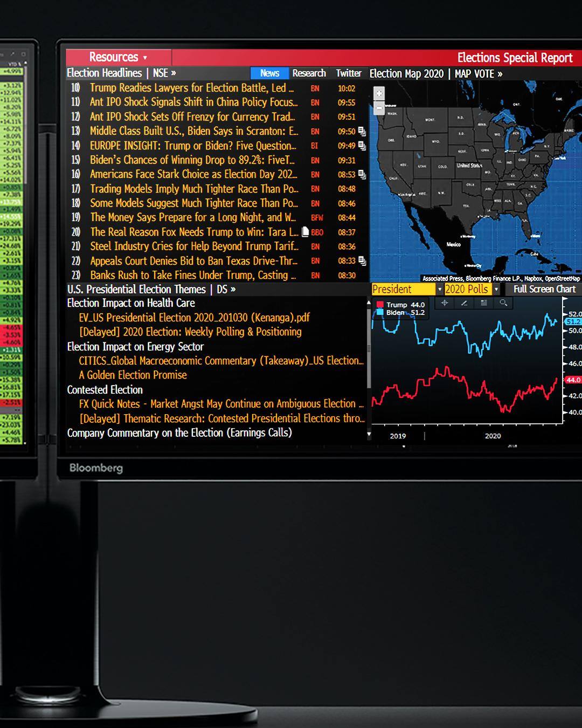This screenshot has width=582, height=728.
Task: Open headline 12 Ant IPO Shock Sets Off Frenzy
Action: (192, 116)
